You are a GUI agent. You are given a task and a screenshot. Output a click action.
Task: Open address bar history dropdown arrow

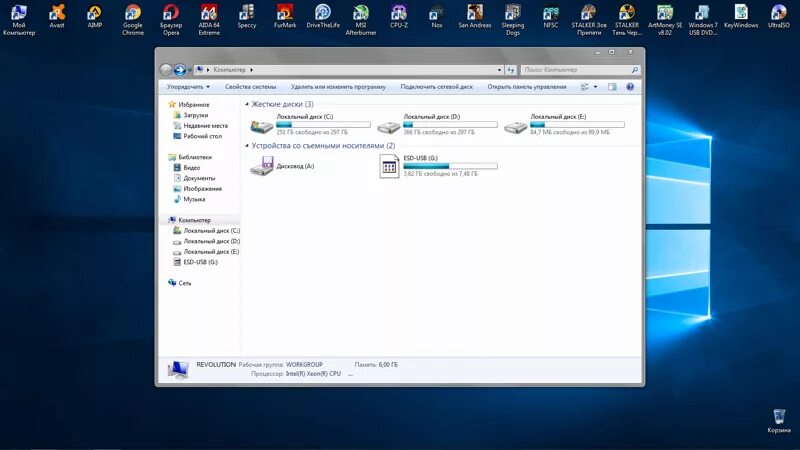(499, 70)
